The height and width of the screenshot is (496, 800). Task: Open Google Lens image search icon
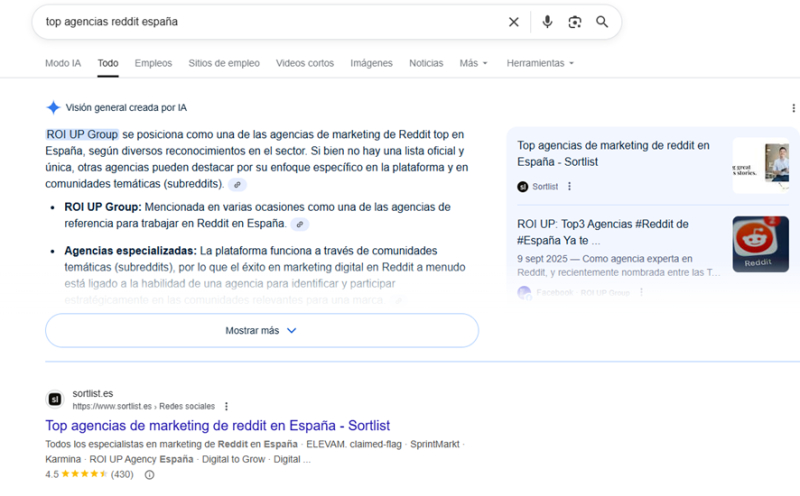coord(575,22)
